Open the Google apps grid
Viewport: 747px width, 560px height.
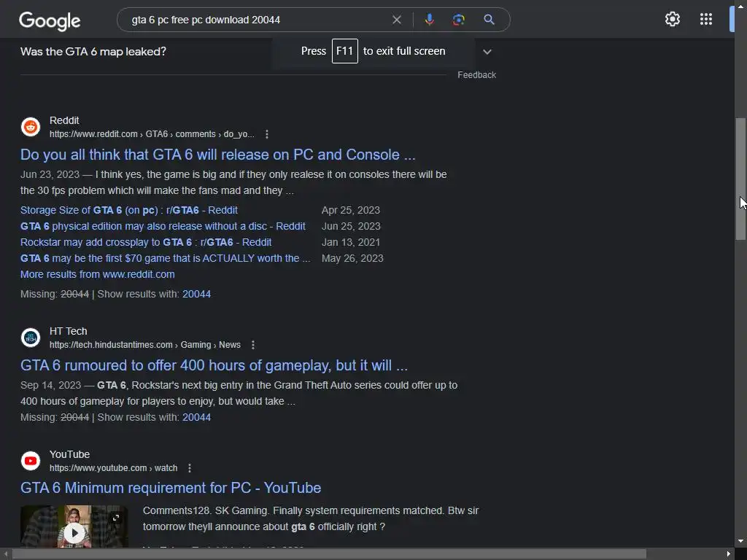click(706, 19)
